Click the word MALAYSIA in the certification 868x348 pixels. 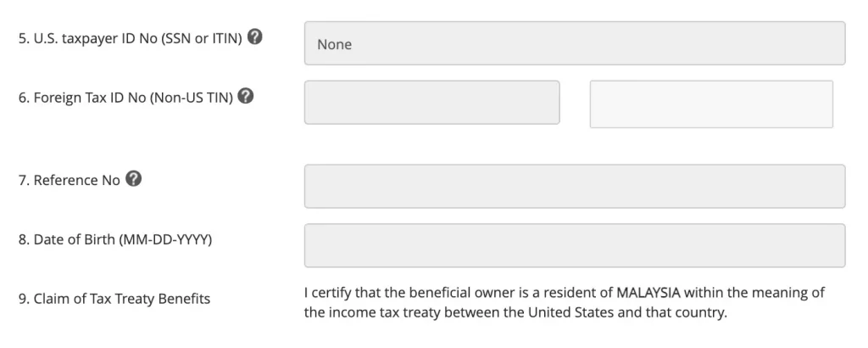(649, 293)
